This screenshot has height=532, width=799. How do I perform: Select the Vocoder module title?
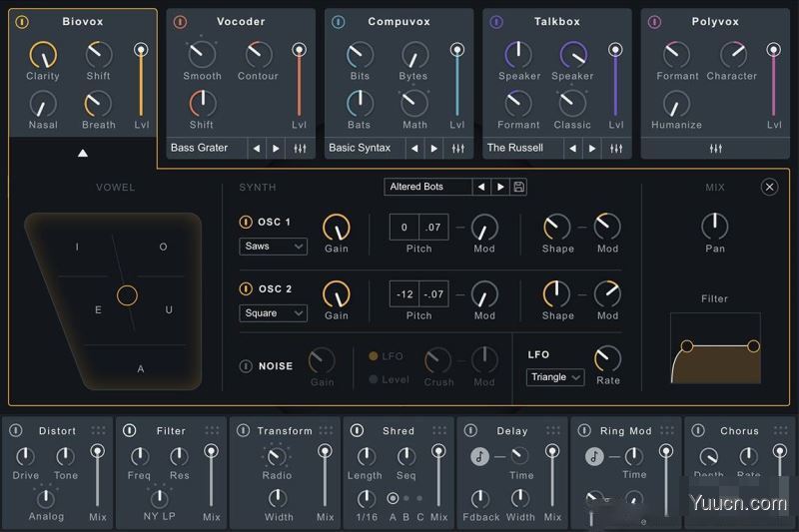(241, 21)
